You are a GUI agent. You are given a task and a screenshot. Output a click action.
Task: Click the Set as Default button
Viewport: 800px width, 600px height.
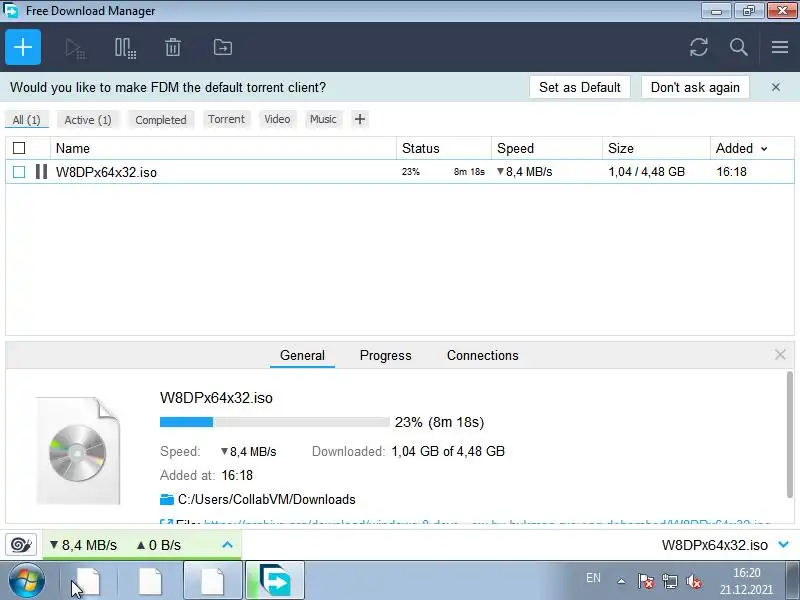click(x=580, y=87)
